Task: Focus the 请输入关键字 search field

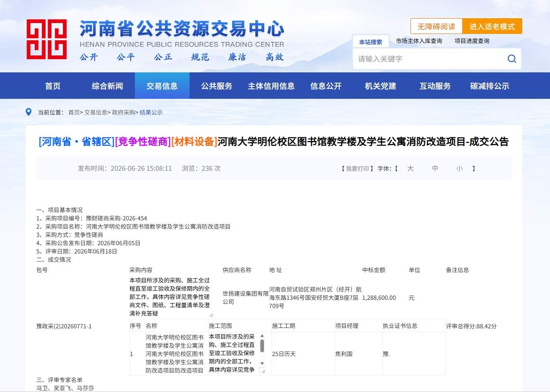Action: [x=428, y=59]
